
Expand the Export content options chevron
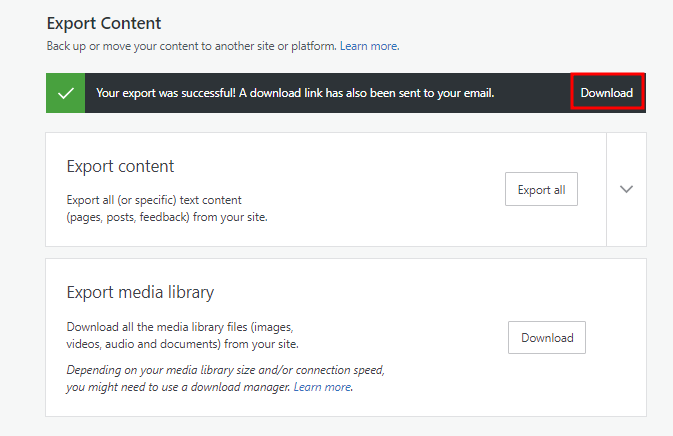[x=627, y=189]
